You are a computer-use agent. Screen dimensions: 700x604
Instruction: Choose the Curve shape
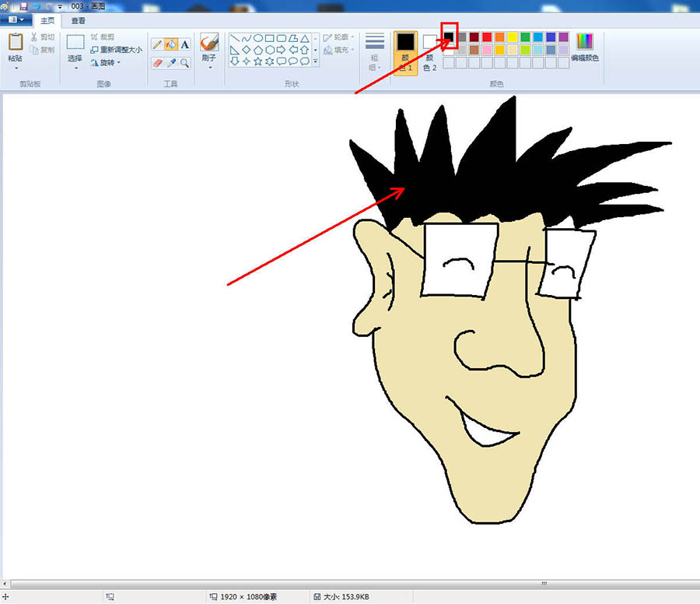247,38
